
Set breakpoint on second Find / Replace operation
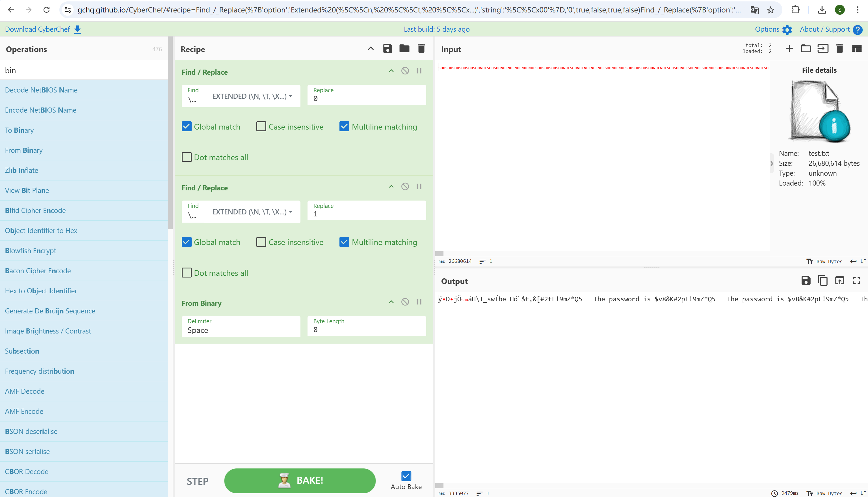[419, 186]
